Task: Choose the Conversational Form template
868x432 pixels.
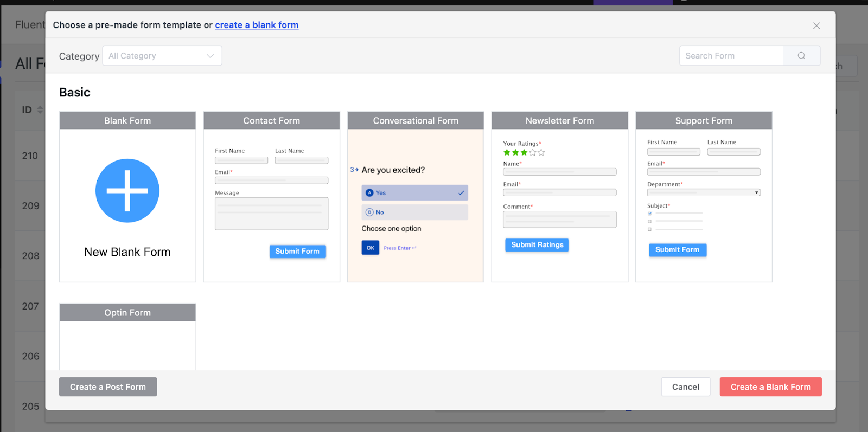Action: click(416, 197)
